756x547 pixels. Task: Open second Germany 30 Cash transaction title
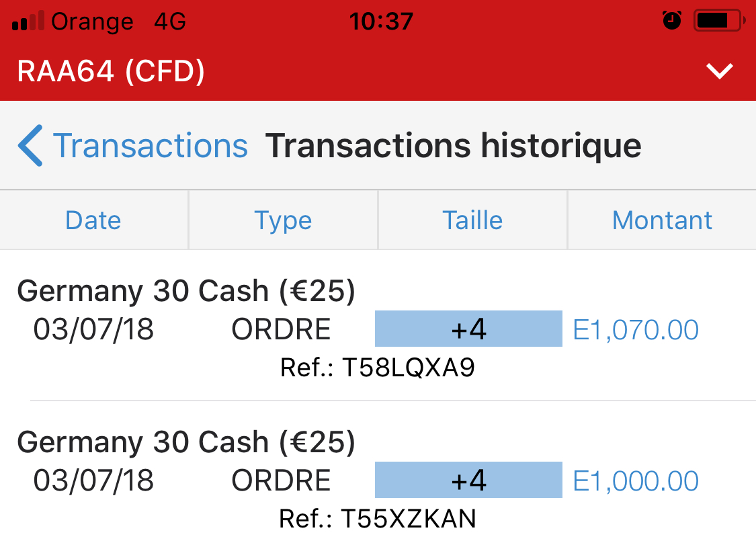(186, 442)
